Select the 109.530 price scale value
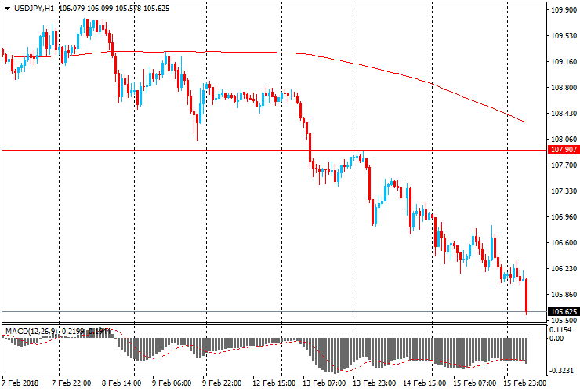The image size is (580, 392). 564,36
